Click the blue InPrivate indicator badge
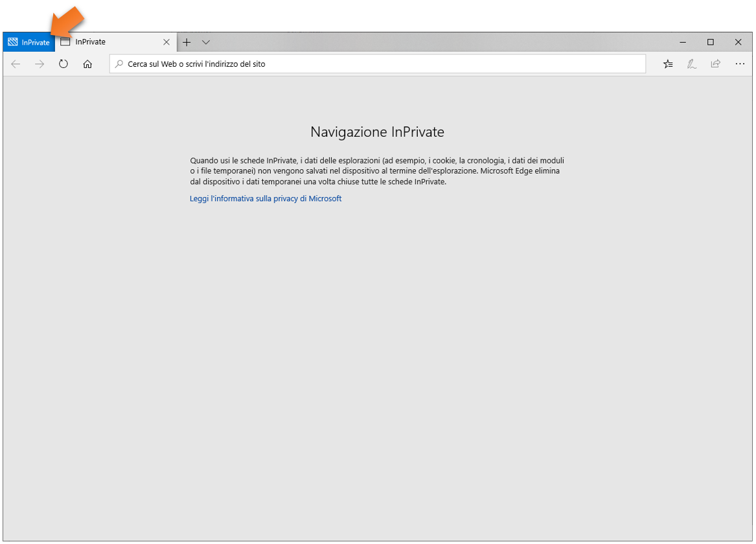Image resolution: width=756 pixels, height=544 pixels. [29, 42]
